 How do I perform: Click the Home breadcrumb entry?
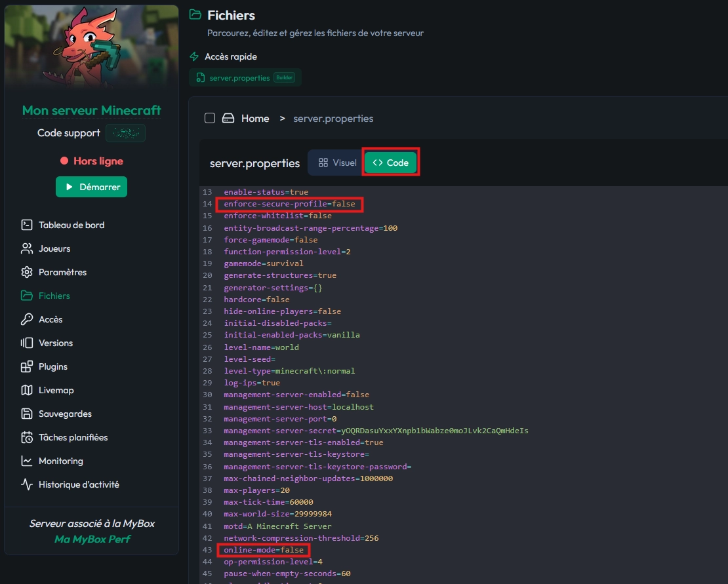[x=255, y=118]
